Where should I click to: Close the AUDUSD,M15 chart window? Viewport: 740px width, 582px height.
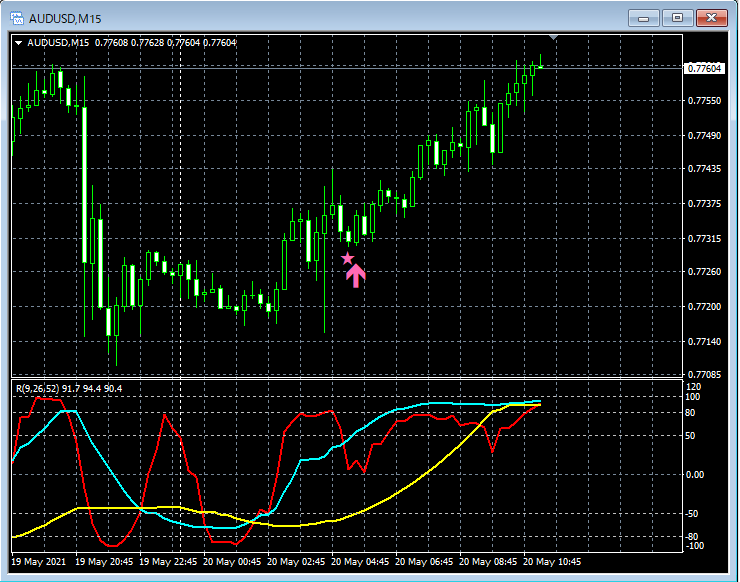711,18
